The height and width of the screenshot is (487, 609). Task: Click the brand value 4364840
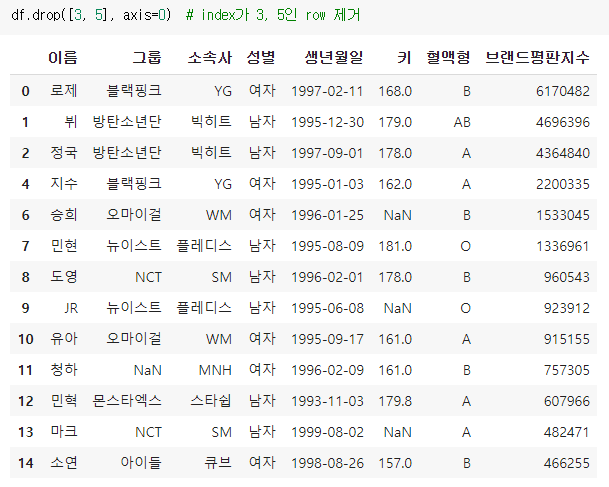coord(563,153)
